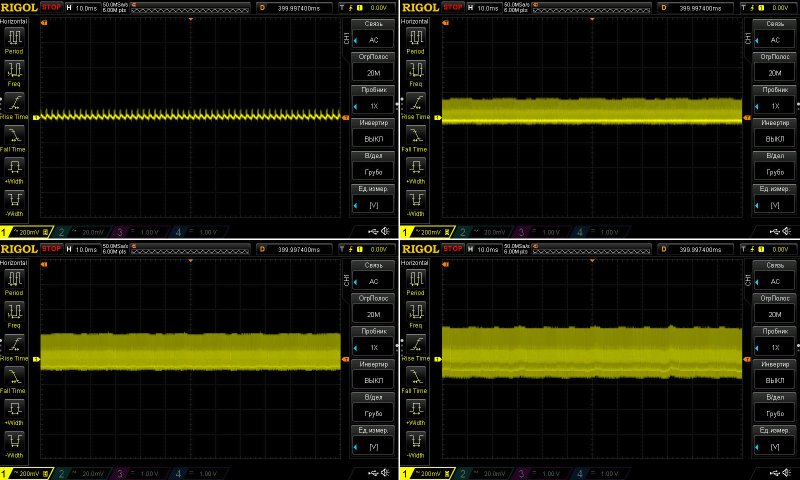
Task: Open Связь AC coupling selector in top-left scope
Action: pos(374,34)
